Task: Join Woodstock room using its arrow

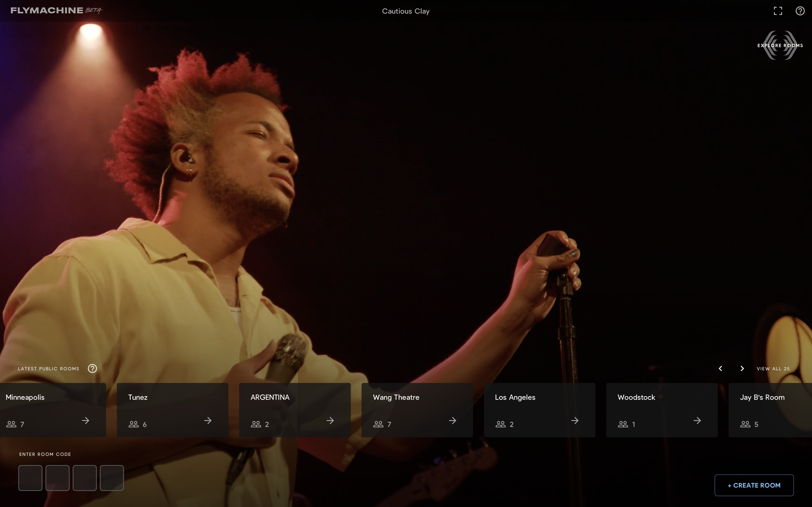Action: (x=697, y=421)
